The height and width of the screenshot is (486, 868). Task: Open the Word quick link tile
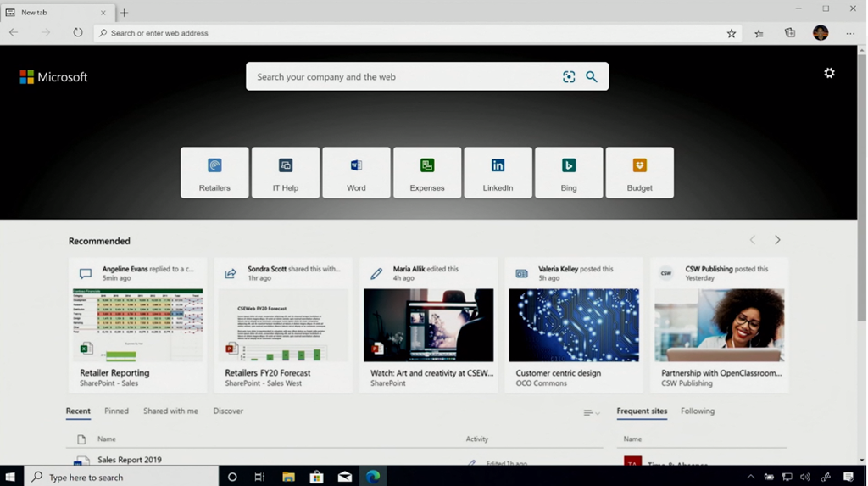(356, 173)
